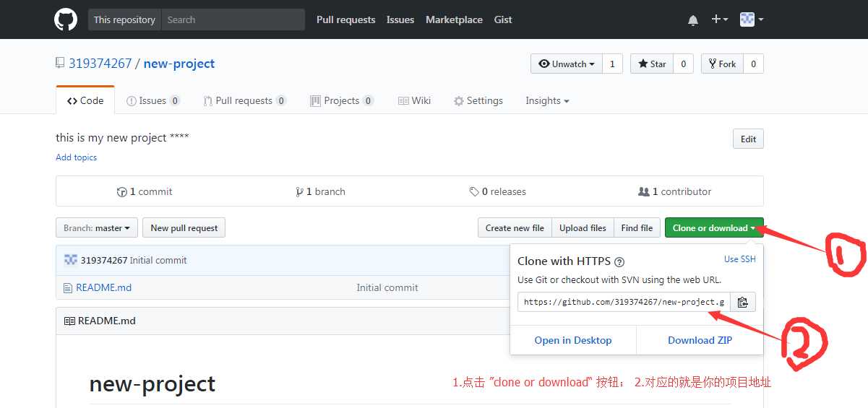The image size is (868, 408).
Task: Open the new-project repository link
Action: pyautogui.click(x=179, y=64)
